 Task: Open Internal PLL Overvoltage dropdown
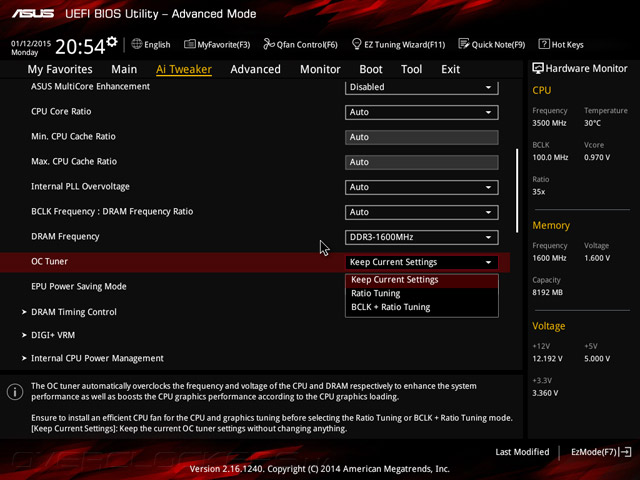click(422, 187)
